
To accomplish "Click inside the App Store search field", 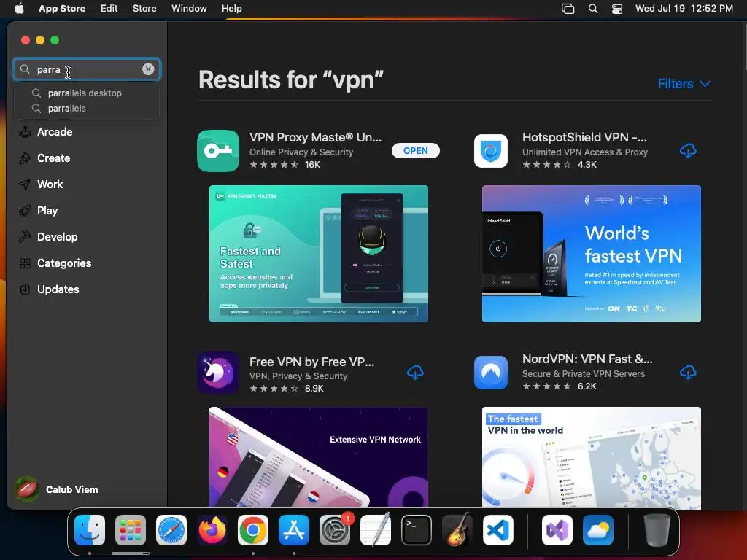I will point(87,69).
